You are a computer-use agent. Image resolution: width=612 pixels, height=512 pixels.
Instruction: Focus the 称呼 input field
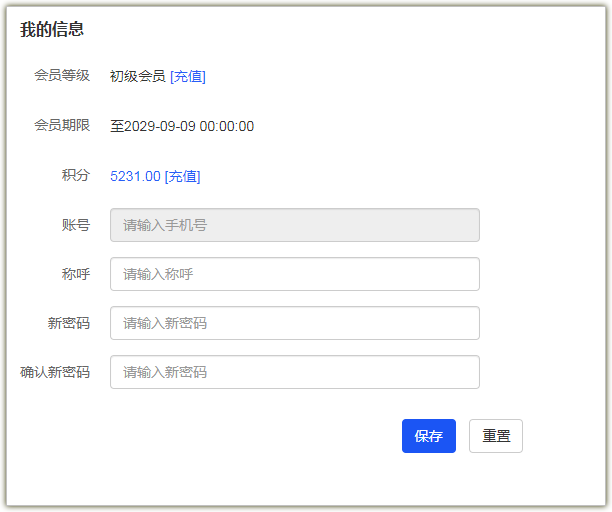coord(295,274)
